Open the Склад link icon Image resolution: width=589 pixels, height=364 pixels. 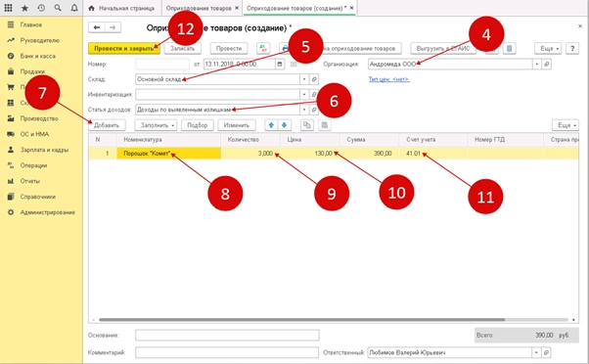coord(314,79)
